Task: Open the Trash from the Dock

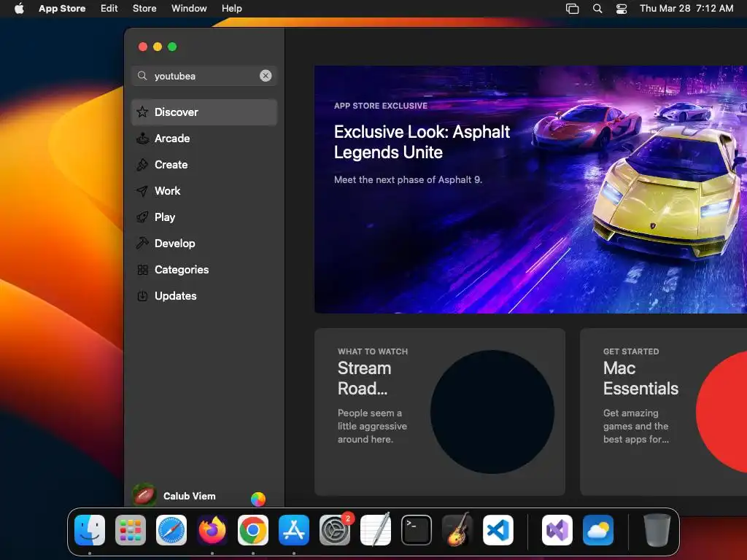Action: [657, 529]
